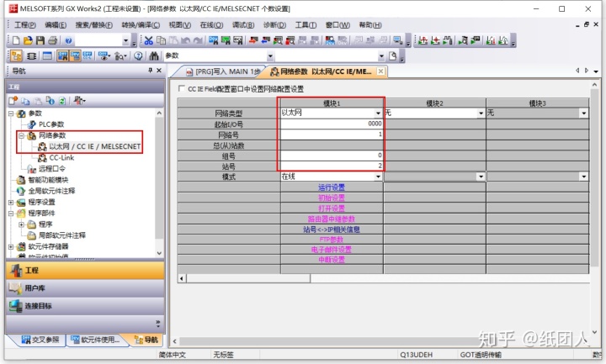The height and width of the screenshot is (364, 606).
Task: Open the 初始设置 link
Action: (x=332, y=198)
